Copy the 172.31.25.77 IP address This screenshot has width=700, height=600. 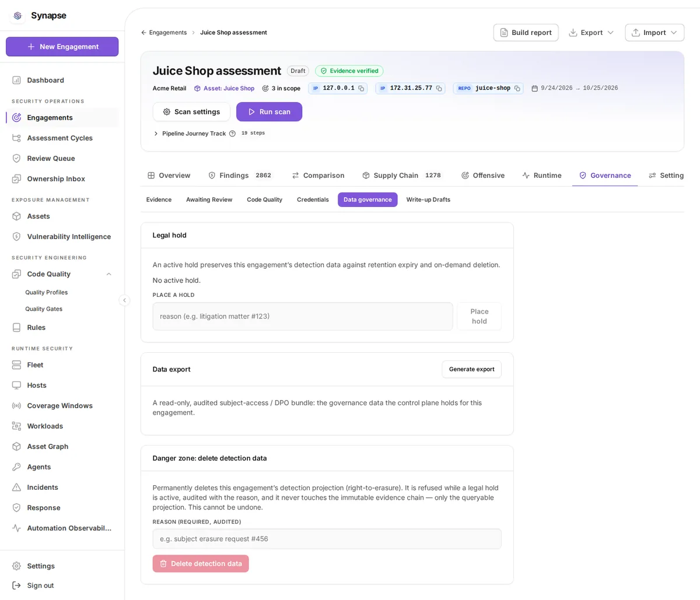pyautogui.click(x=439, y=89)
